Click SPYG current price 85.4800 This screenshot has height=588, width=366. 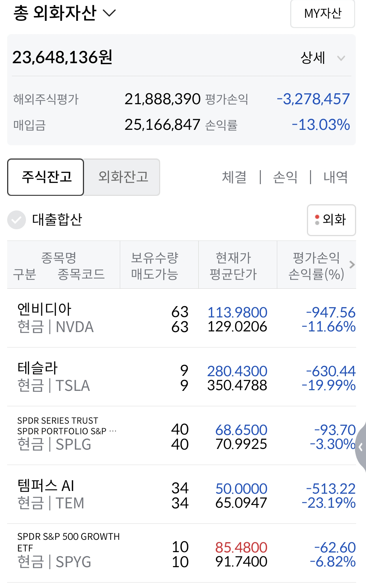pos(241,547)
